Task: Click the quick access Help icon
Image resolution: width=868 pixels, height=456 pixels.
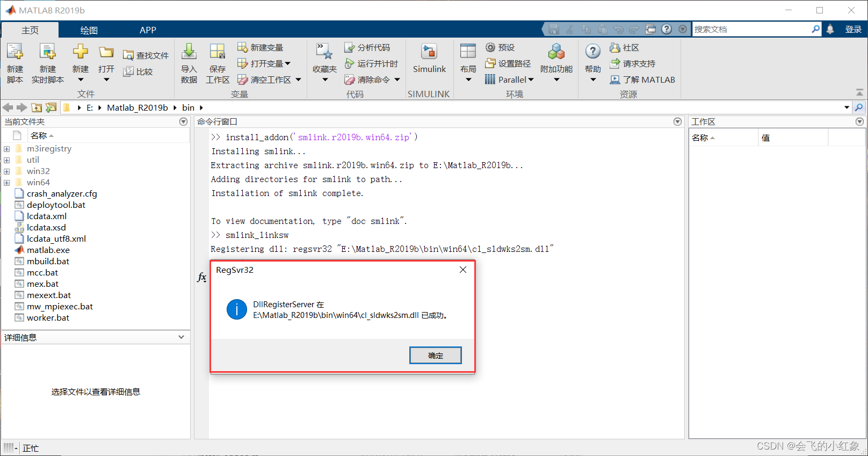Action: pyautogui.click(x=667, y=29)
